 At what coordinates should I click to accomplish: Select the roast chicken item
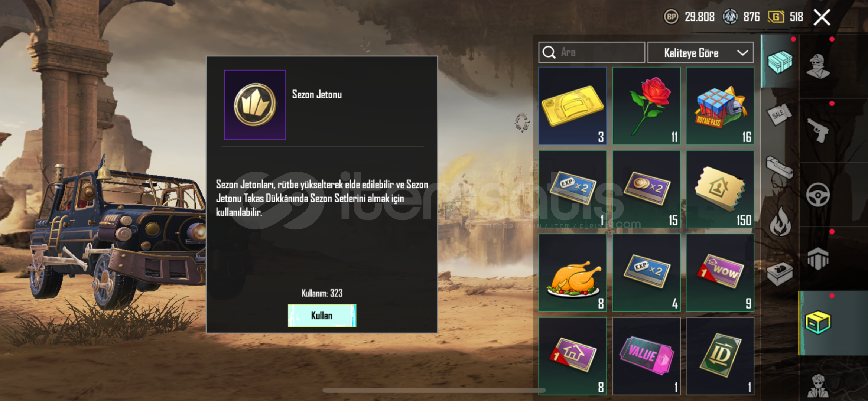point(572,273)
